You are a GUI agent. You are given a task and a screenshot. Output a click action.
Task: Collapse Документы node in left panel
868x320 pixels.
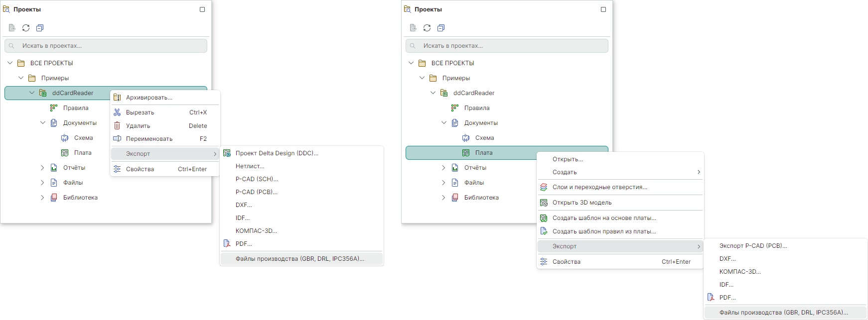pyautogui.click(x=43, y=123)
